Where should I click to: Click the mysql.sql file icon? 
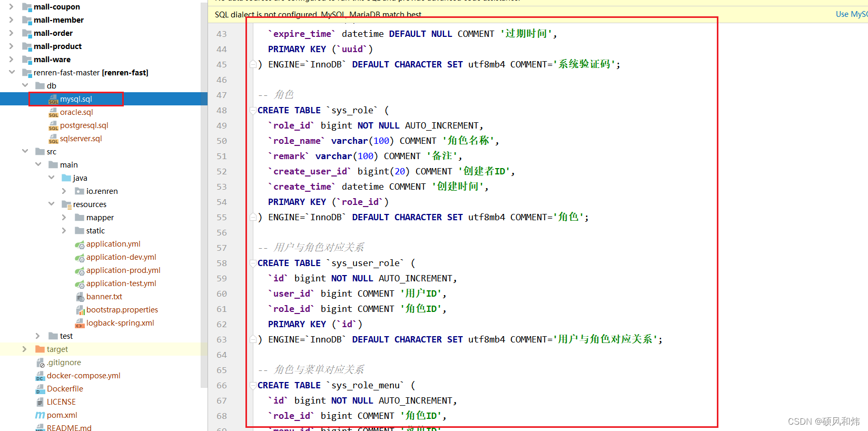point(53,99)
